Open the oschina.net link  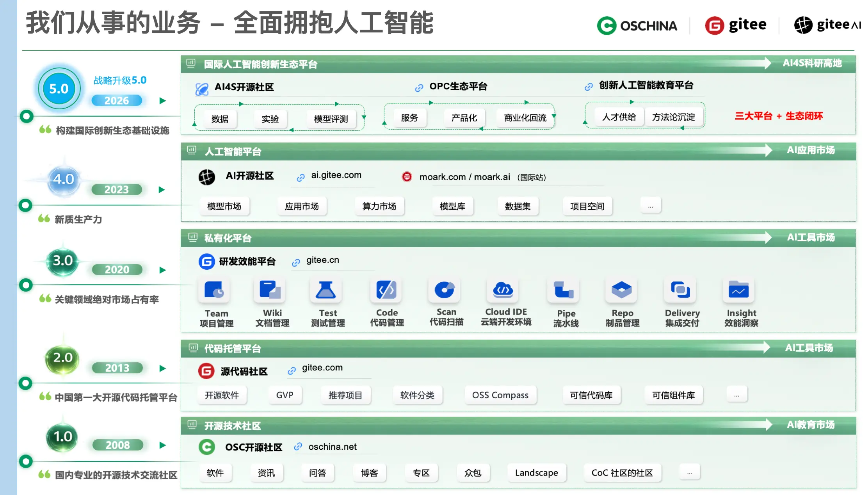click(x=333, y=447)
